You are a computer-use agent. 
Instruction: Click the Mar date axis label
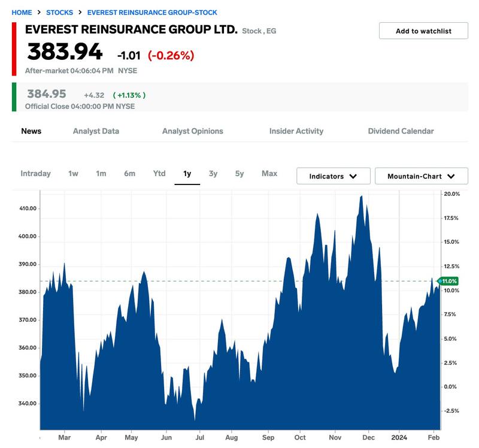click(65, 437)
